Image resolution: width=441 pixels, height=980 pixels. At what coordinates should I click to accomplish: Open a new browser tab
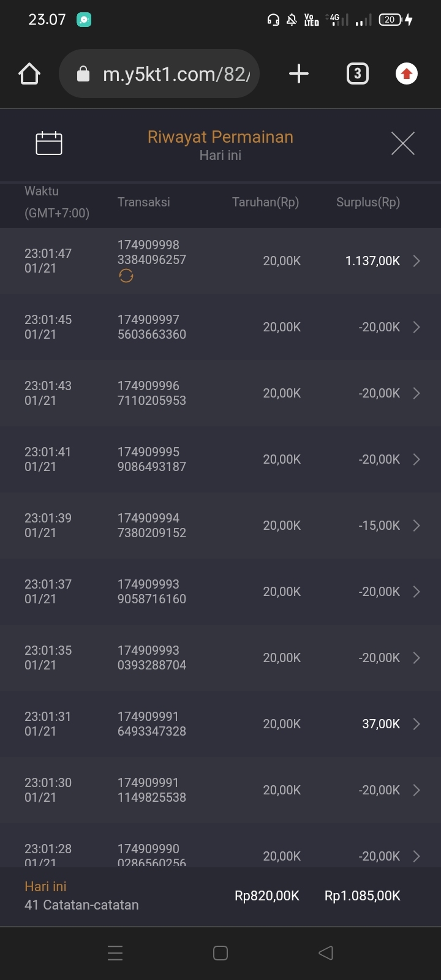298,74
